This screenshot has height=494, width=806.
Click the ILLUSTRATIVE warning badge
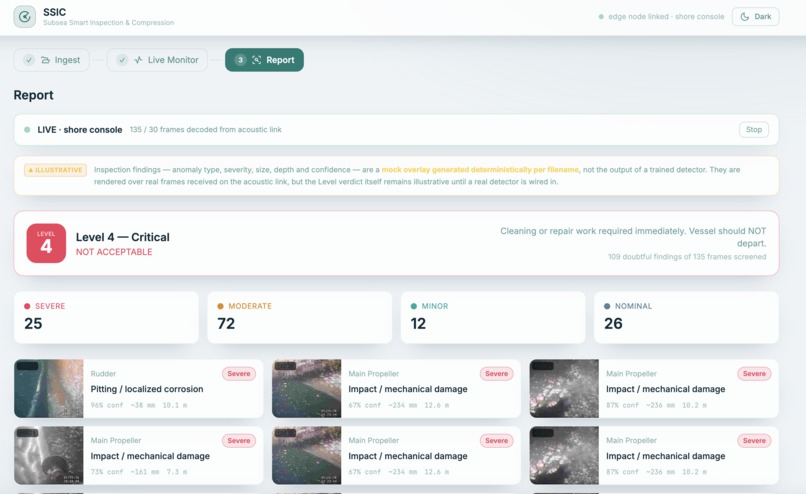coord(56,170)
